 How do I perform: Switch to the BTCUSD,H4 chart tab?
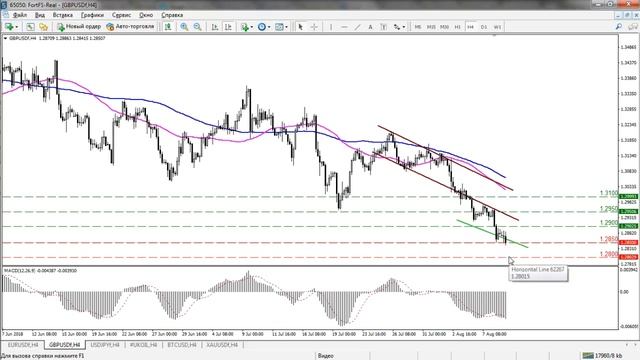pyautogui.click(x=182, y=345)
